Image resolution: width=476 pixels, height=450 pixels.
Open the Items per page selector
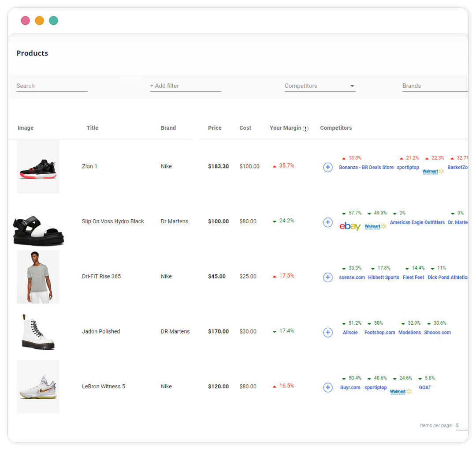click(462, 426)
